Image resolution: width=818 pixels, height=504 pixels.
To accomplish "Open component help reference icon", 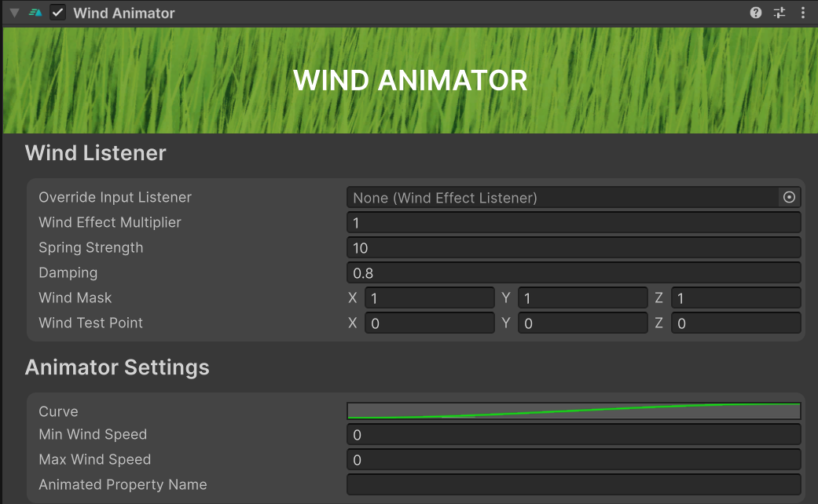I will pyautogui.click(x=756, y=13).
